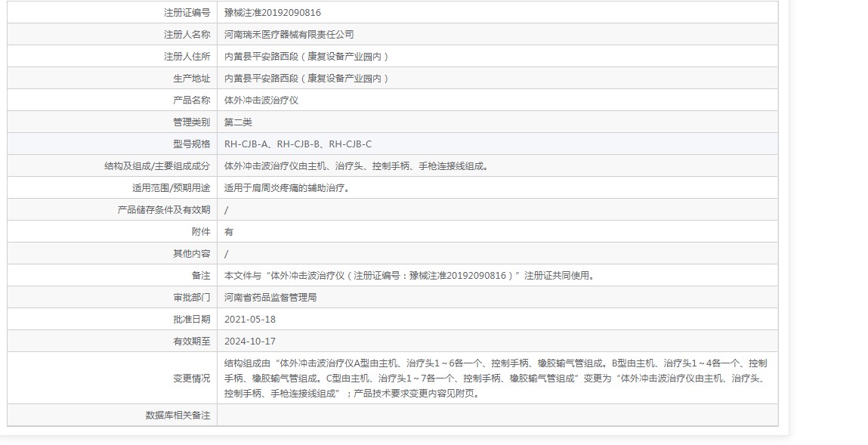Click the 备注 text 本文件与…注册证共同使用

tap(411, 276)
